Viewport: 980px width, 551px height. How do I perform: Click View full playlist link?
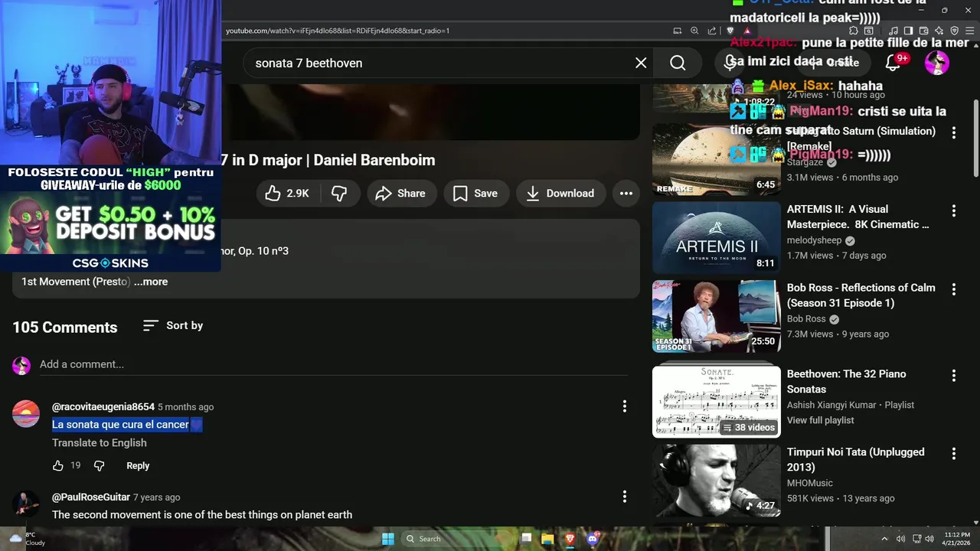coord(820,420)
